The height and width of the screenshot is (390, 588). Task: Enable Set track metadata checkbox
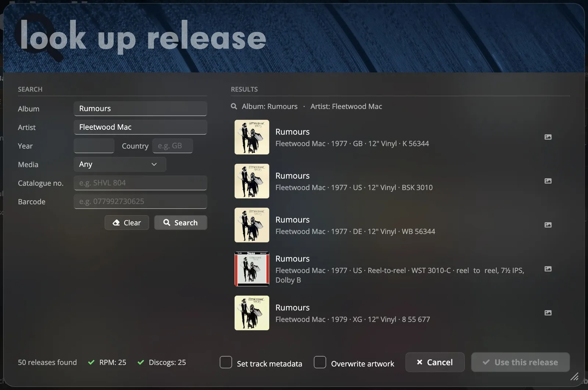pyautogui.click(x=226, y=362)
